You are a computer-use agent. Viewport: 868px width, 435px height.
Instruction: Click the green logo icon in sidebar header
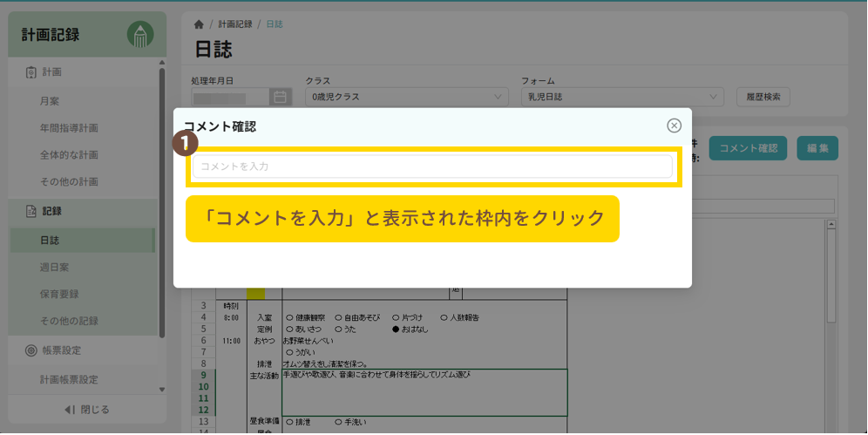click(140, 35)
